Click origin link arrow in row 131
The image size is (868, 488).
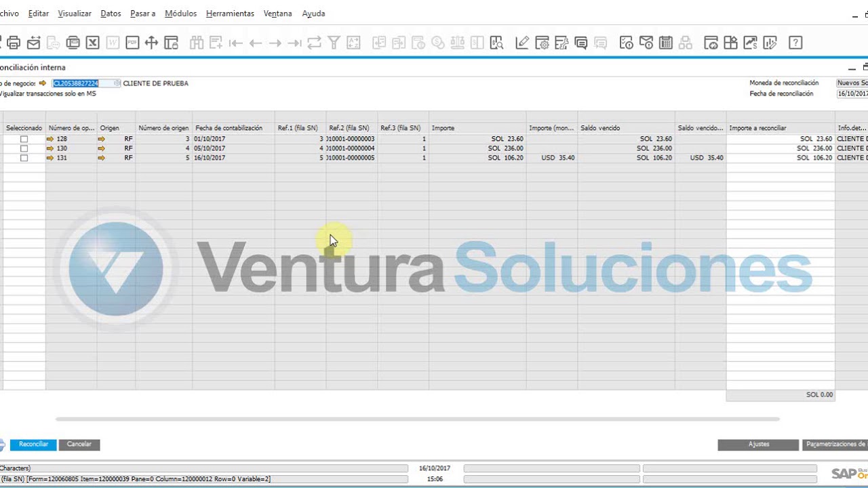(x=102, y=158)
